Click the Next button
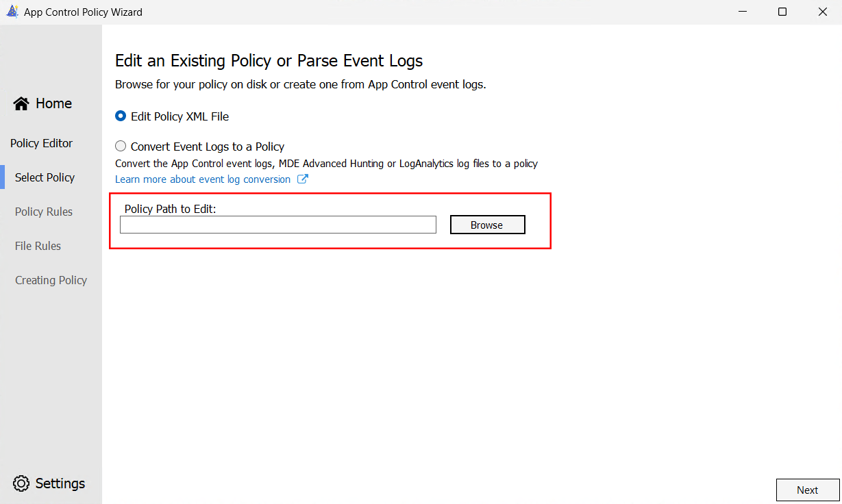Viewport: 842px width, 504px height. pyautogui.click(x=808, y=490)
